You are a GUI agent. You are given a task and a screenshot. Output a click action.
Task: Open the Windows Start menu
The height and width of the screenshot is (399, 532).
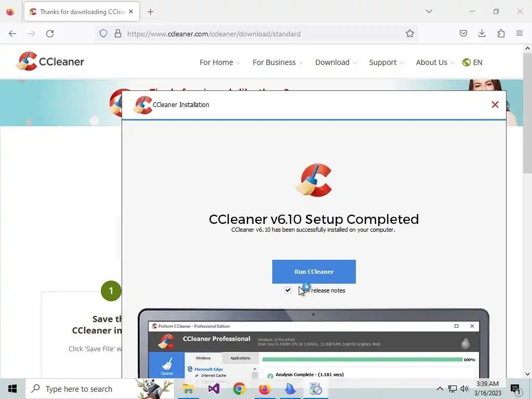tap(12, 389)
